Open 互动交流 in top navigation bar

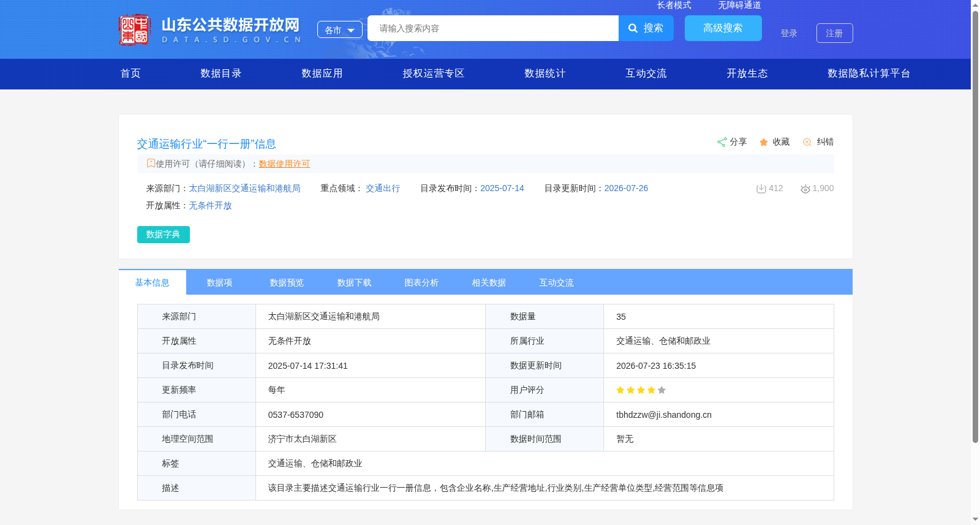point(646,74)
